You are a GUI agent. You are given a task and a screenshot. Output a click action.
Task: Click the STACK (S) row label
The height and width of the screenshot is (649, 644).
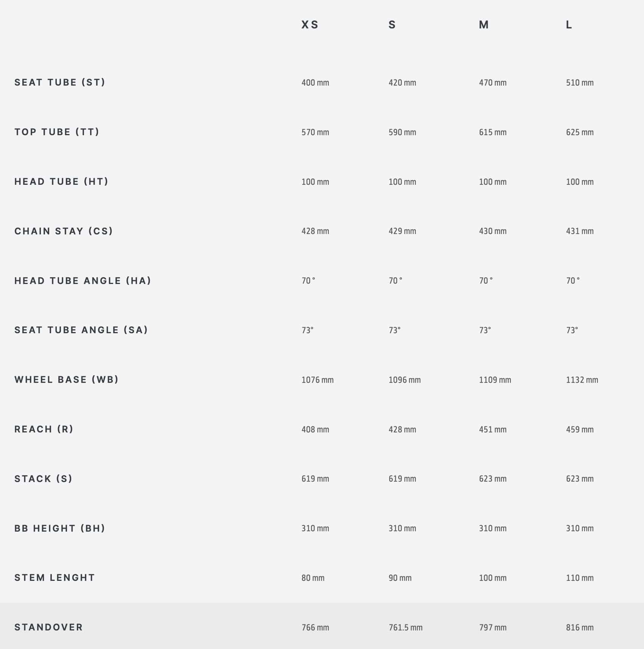(43, 479)
